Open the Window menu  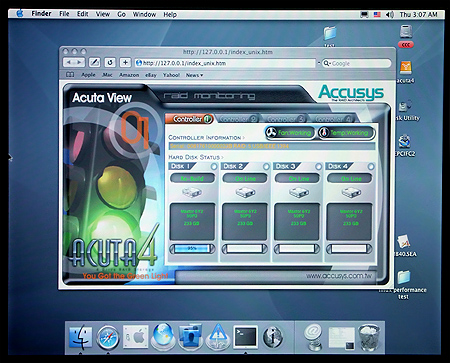tap(144, 14)
